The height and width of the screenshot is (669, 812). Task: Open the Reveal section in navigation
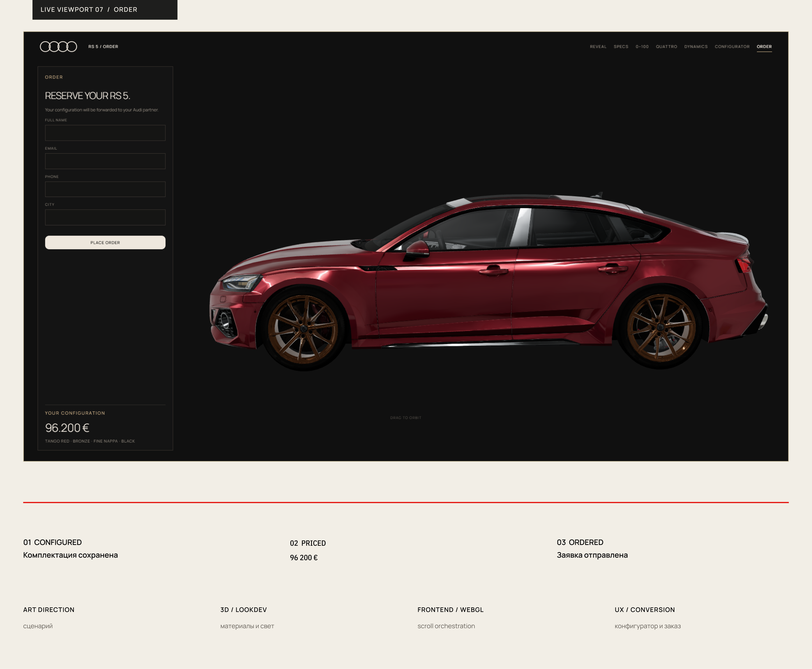(598, 47)
